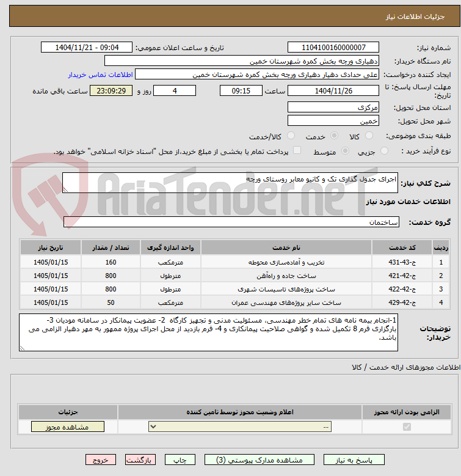Screen dimensions: 461x476
Task: Click the delivery city field خمین
Action: click(333, 120)
